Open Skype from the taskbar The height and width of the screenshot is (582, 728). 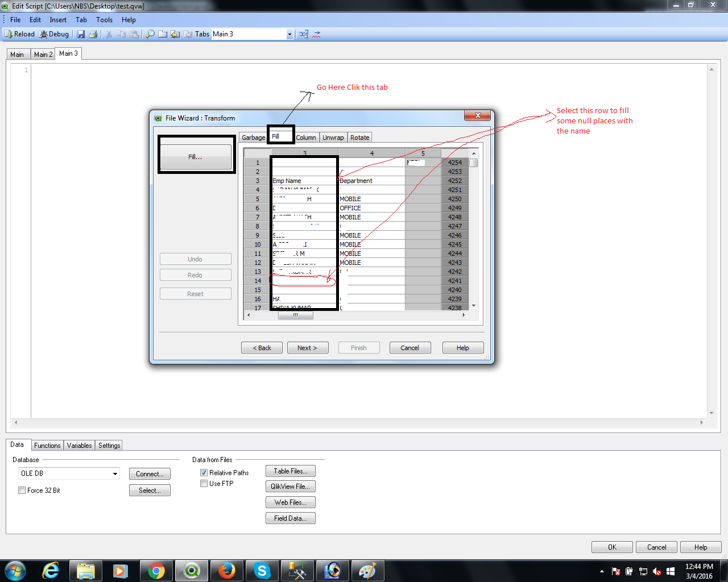(x=262, y=571)
